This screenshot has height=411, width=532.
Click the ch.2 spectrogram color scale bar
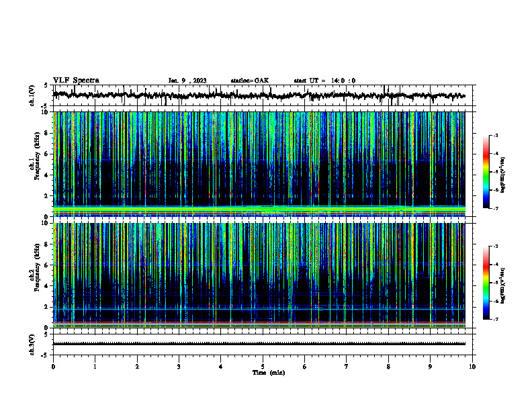pos(486,283)
